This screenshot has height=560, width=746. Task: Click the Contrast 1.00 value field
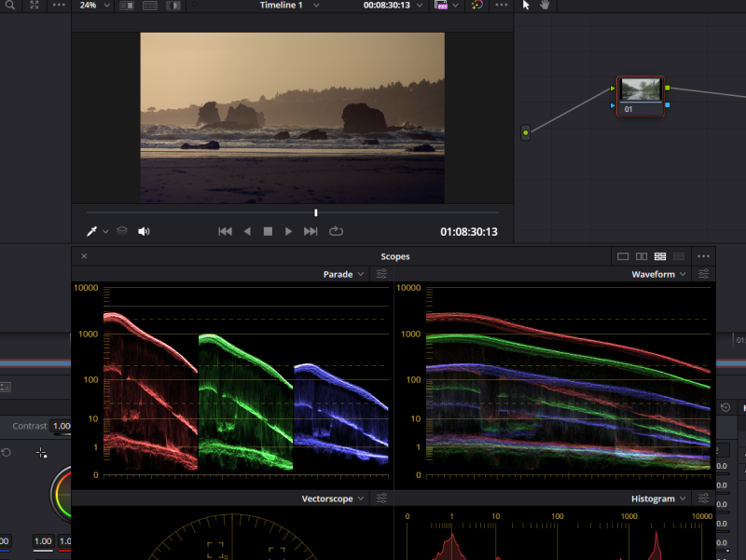pyautogui.click(x=61, y=426)
